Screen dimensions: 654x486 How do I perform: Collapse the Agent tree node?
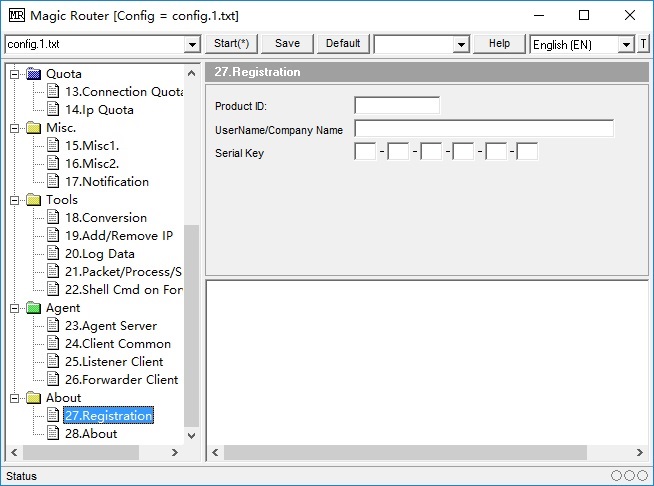click(x=15, y=308)
